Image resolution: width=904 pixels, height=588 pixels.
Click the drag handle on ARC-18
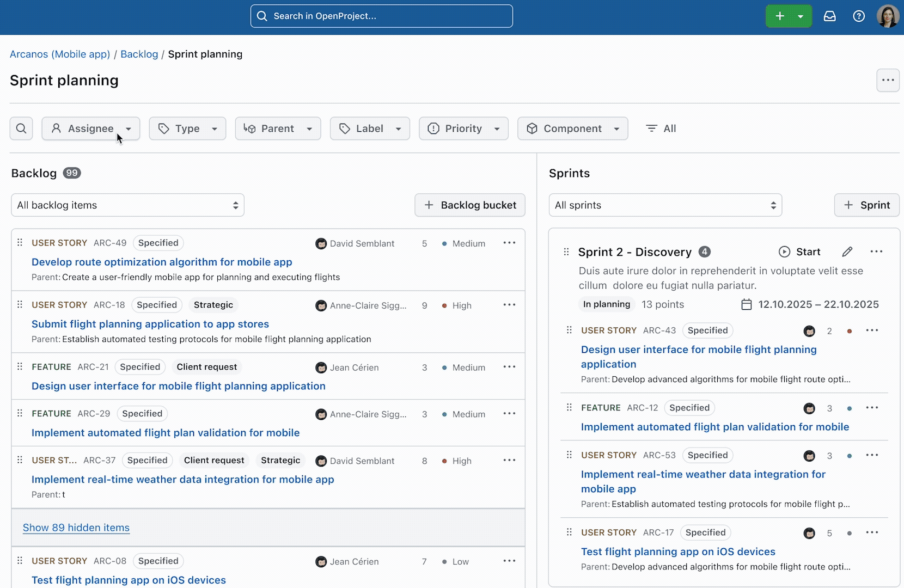click(x=20, y=305)
